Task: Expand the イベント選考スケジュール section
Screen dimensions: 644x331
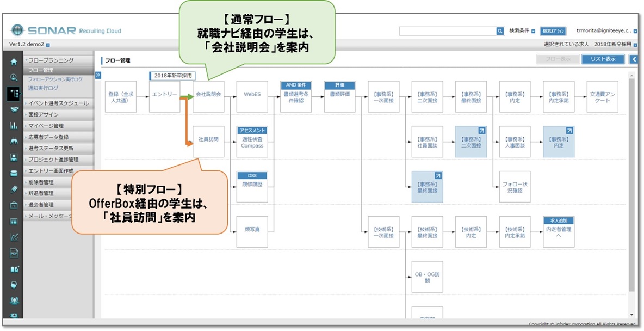Action: pos(58,103)
